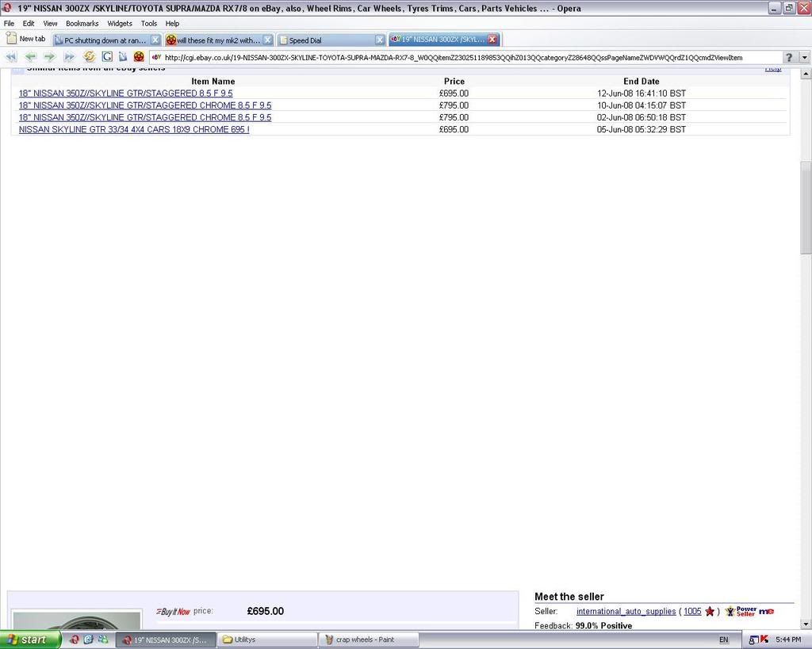
Task: Switch to the Utilitys folder taskbar button
Action: tap(266, 639)
